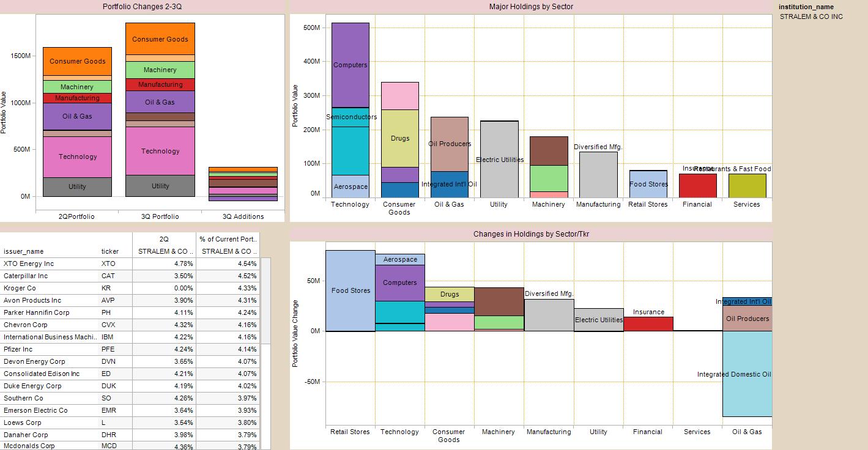The image size is (868, 450).
Task: Select Aerospace segment in Major Holdings chart
Action: pyautogui.click(x=351, y=186)
